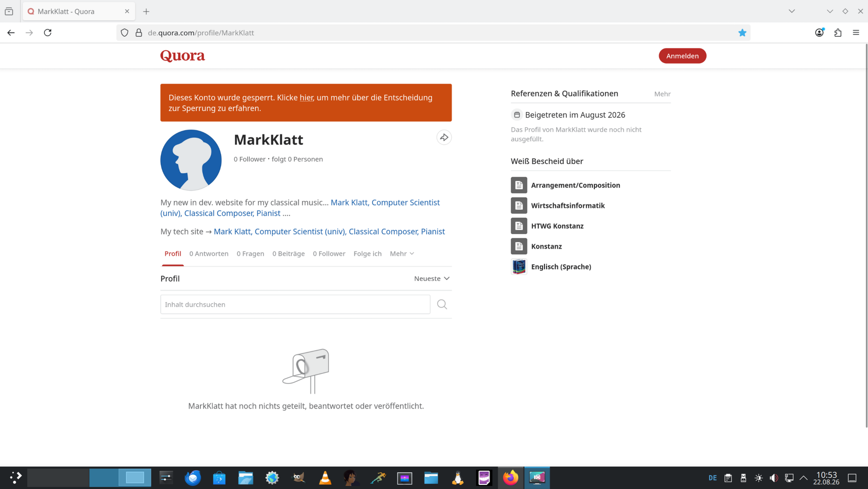This screenshot has width=868, height=489.
Task: Click the 'Beigetreten im August 2026' text
Action: pyautogui.click(x=575, y=115)
